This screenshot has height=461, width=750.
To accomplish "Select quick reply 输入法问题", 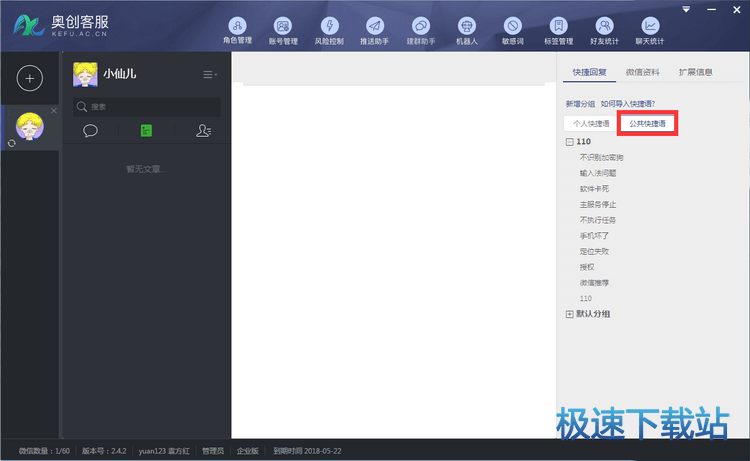I will click(x=598, y=173).
